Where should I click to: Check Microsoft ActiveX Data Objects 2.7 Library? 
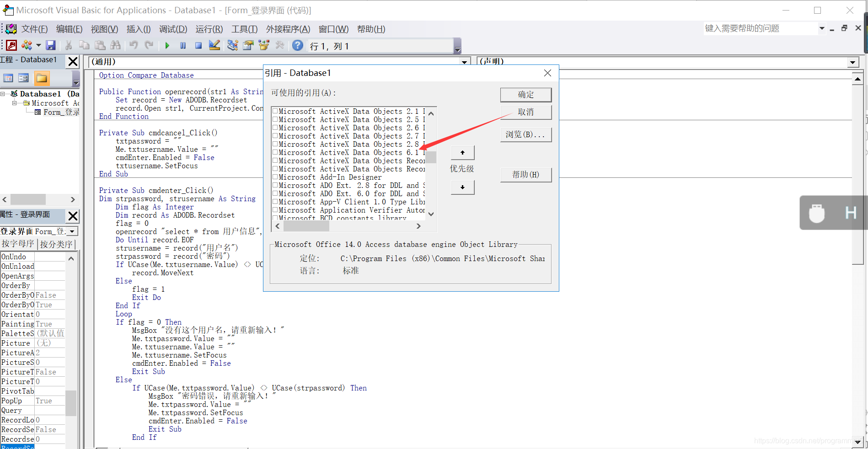275,136
